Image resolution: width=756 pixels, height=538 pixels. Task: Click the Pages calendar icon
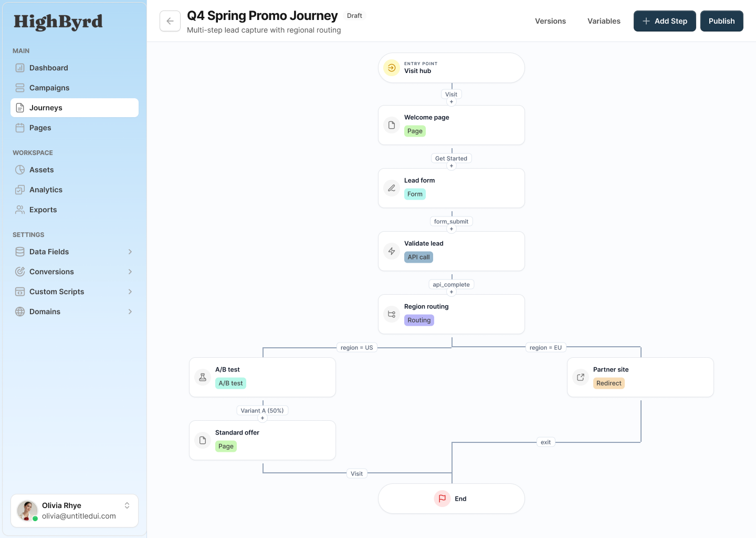click(20, 128)
